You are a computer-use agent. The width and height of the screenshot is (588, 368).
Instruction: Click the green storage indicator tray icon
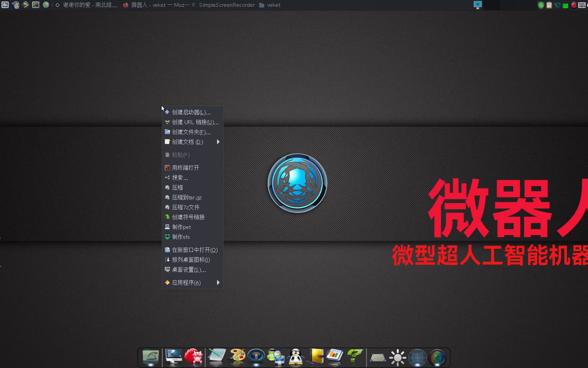tap(566, 5)
